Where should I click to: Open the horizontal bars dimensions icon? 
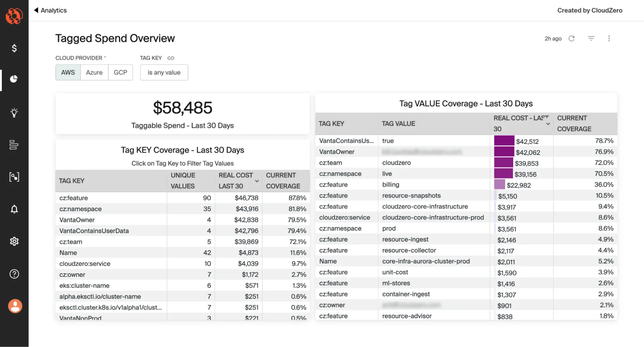[x=14, y=145]
